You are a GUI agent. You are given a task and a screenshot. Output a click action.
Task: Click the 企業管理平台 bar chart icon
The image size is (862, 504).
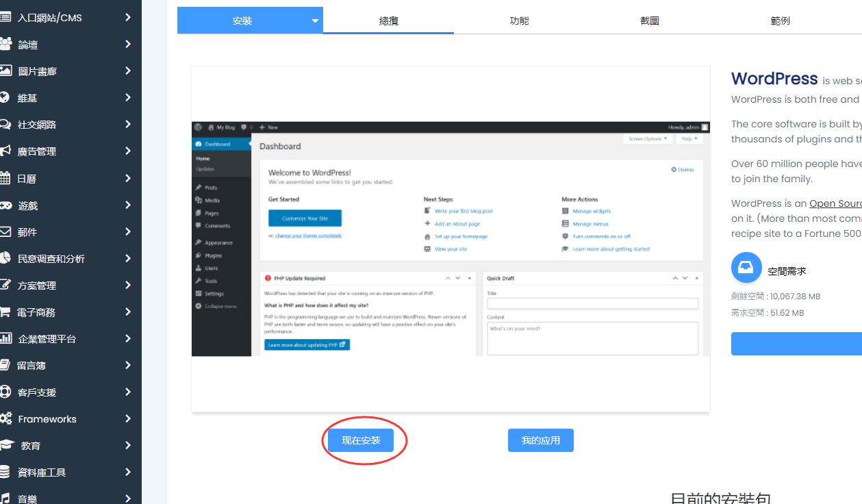coord(5,338)
